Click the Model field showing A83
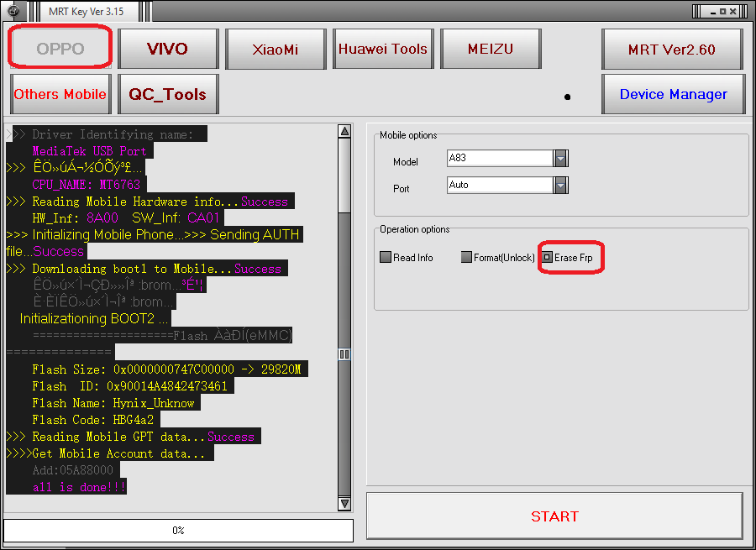The height and width of the screenshot is (550, 756). pos(500,158)
